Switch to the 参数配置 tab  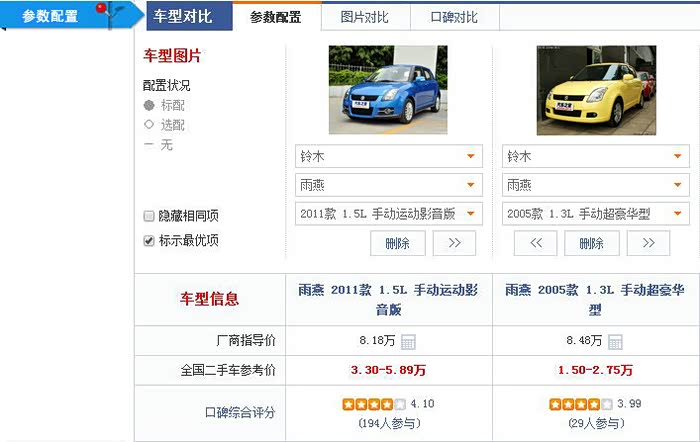click(x=276, y=17)
